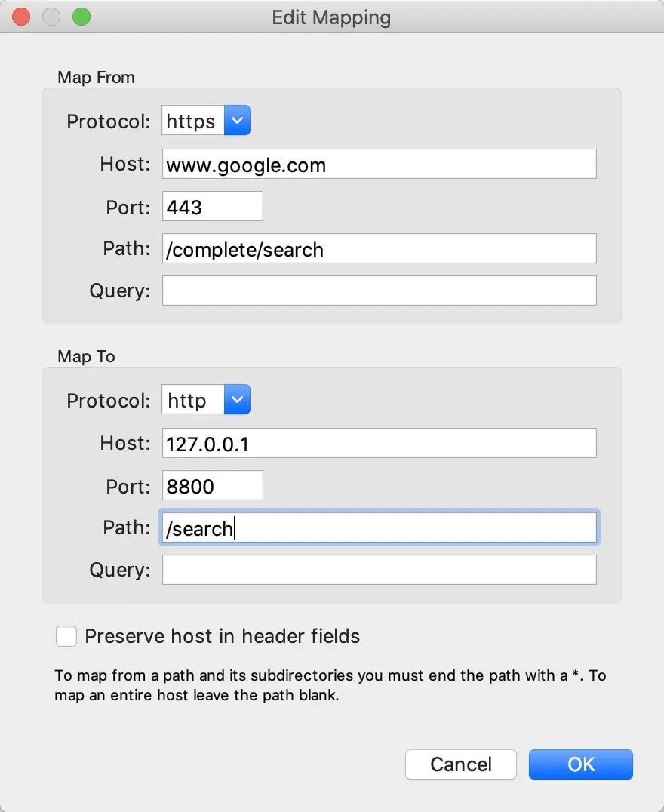Viewport: 664px width, 812px height.
Task: Close the Edit Mapping window with the red button
Action: tap(22, 17)
